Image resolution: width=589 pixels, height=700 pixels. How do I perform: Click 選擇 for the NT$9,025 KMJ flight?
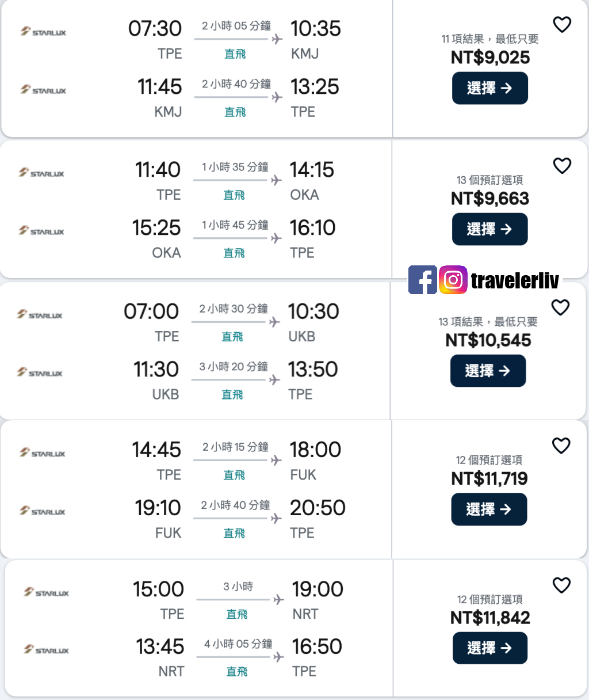pyautogui.click(x=490, y=88)
